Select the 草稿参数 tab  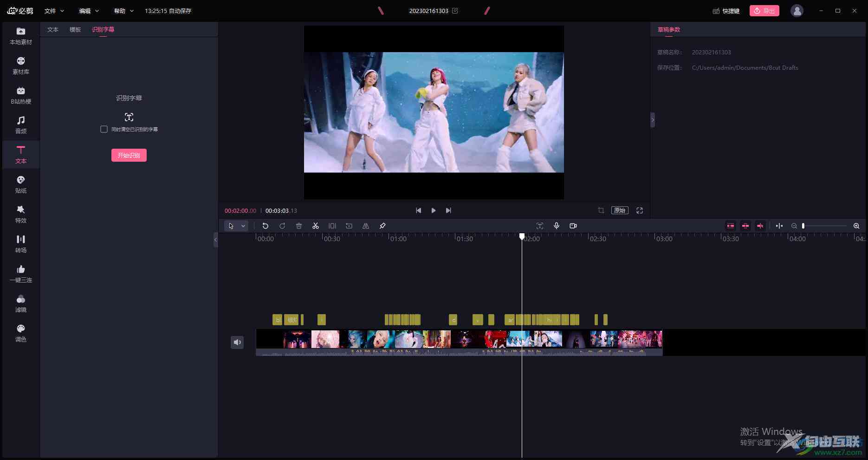pos(669,29)
